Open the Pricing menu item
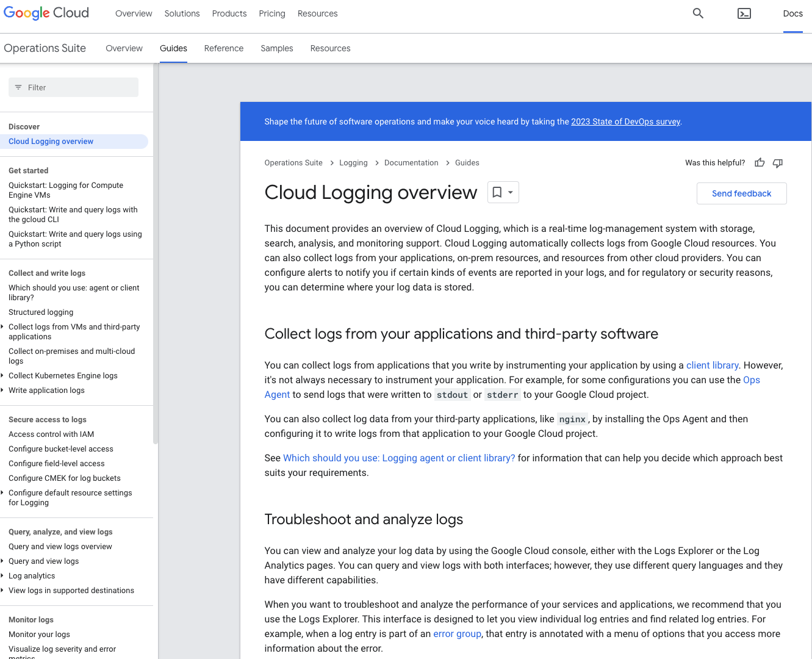Image resolution: width=812 pixels, height=659 pixels. 272,13
